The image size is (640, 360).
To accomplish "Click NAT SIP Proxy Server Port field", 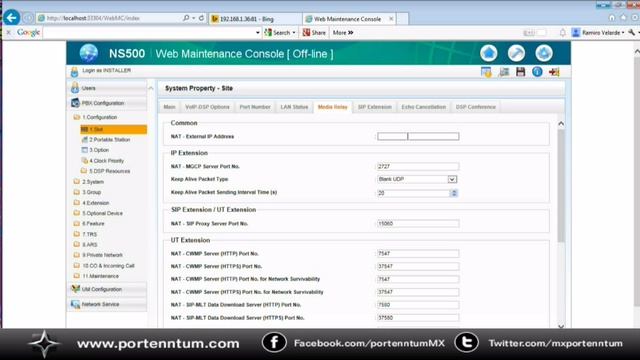I will pos(418,224).
